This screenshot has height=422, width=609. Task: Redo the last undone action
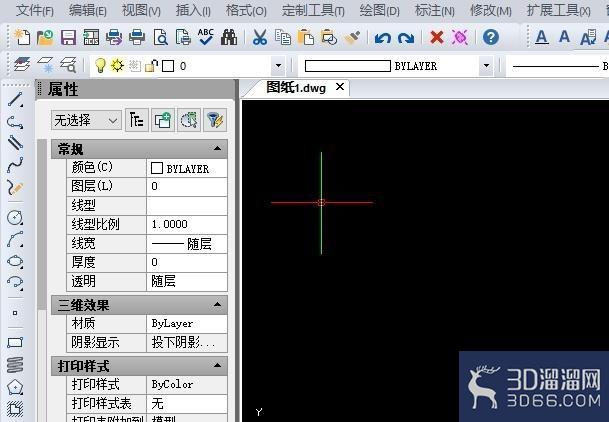[x=406, y=38]
